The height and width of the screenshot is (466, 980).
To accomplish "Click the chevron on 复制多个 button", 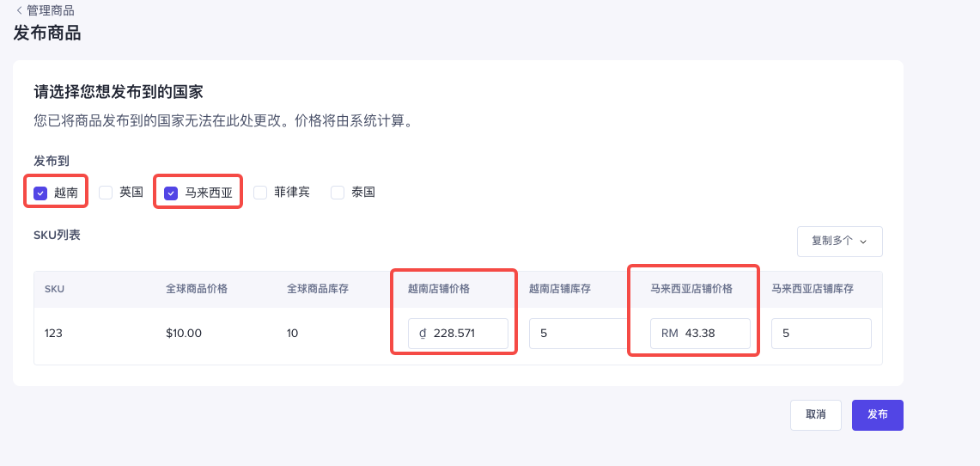I will point(863,242).
